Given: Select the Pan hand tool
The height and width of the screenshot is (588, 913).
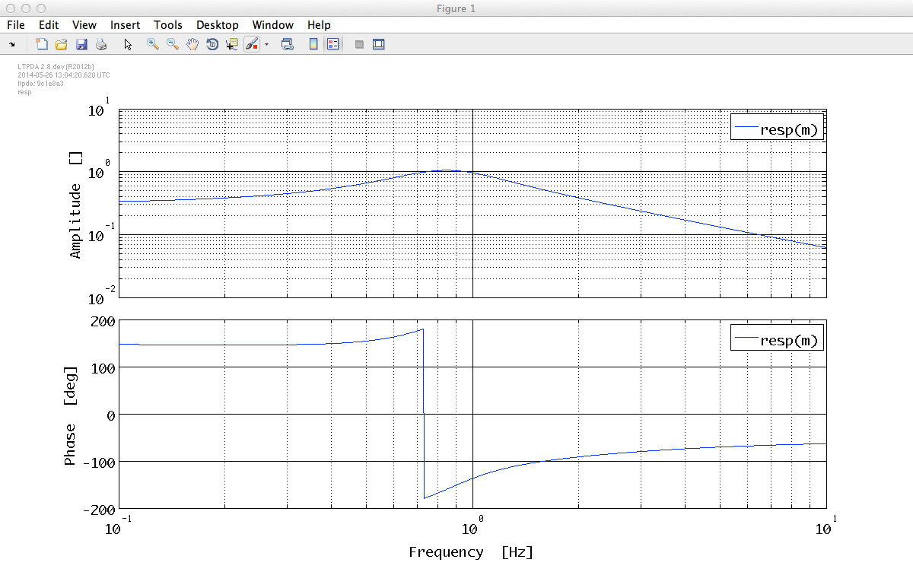Looking at the screenshot, I should pos(192,45).
